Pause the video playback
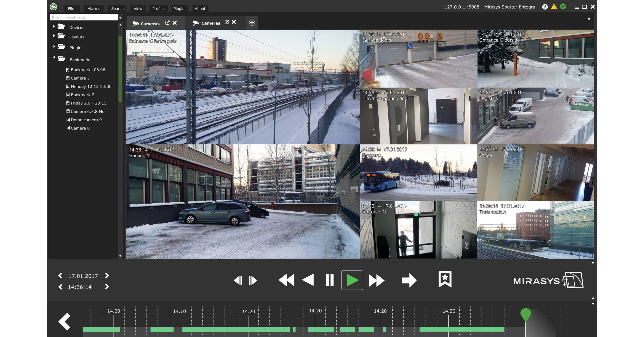The height and width of the screenshot is (337, 644). pos(329,280)
